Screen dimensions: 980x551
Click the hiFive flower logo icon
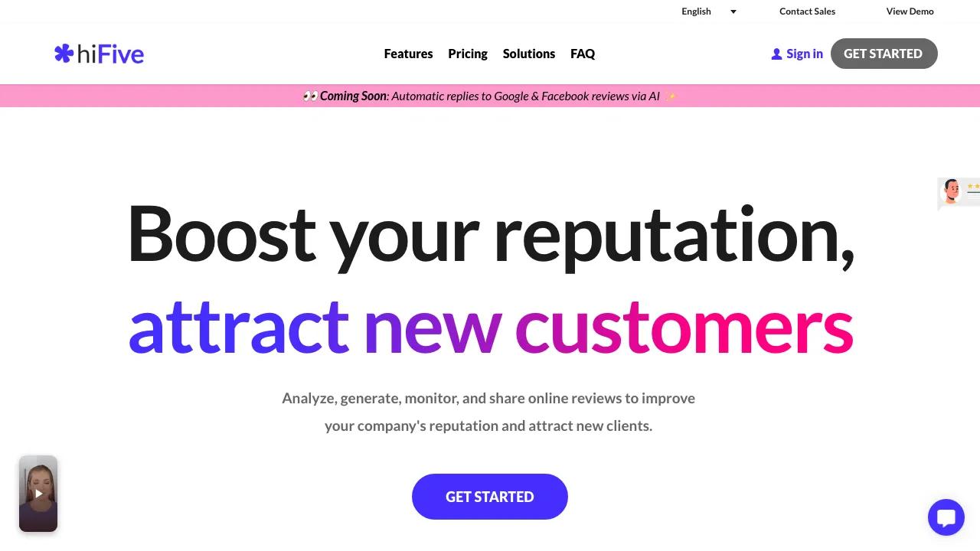[64, 54]
